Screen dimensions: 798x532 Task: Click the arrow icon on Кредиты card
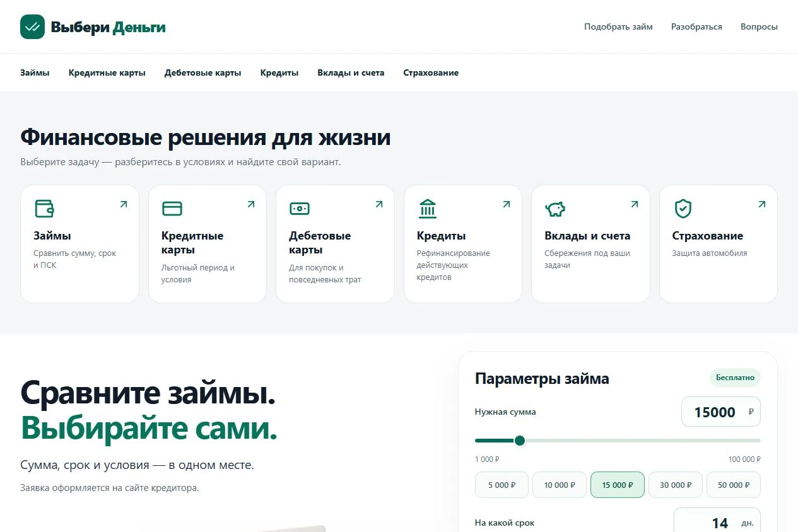tap(506, 204)
